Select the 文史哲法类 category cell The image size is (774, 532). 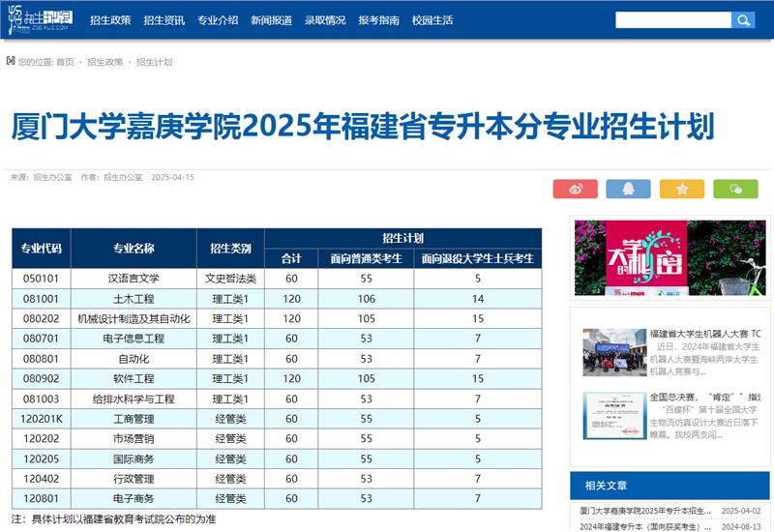230,279
